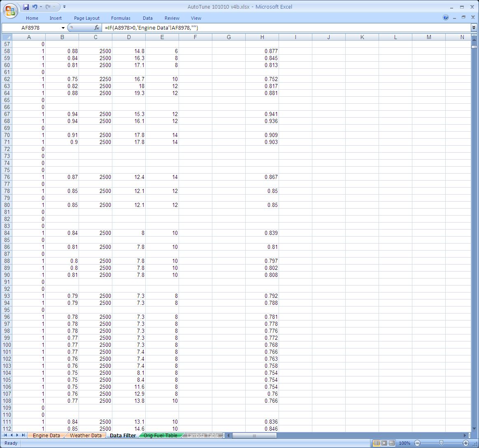This screenshot has height=448, width=479.
Task: Open Customize Quick Access Toolbar dropdown
Action: point(65,7)
